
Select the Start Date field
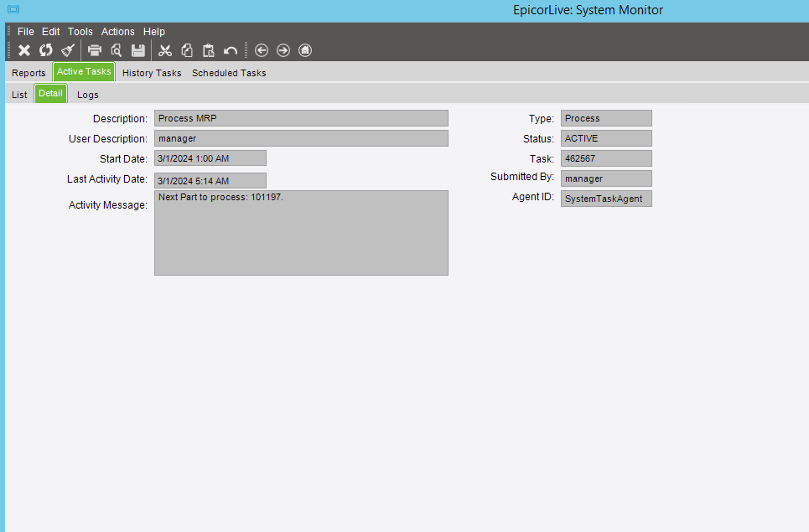pyautogui.click(x=209, y=158)
